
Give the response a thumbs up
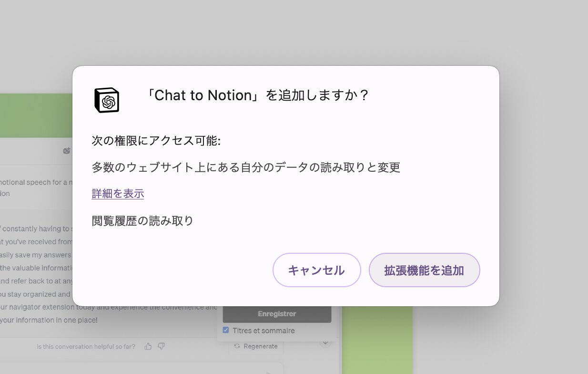(x=148, y=346)
